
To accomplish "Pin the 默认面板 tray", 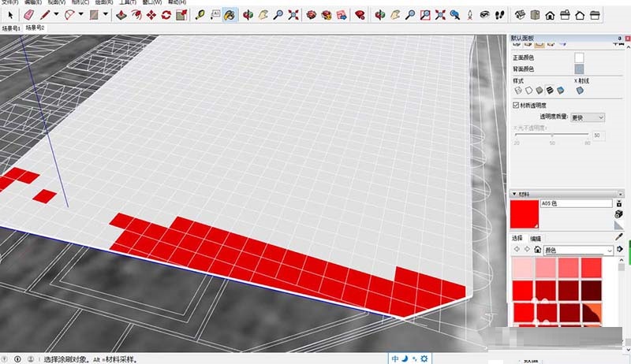I will (620, 38).
